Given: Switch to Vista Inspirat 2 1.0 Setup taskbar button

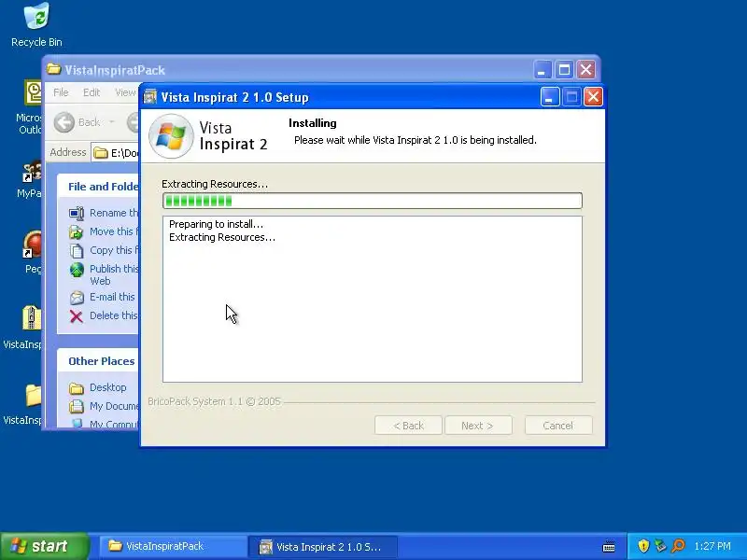Looking at the screenshot, I should [x=322, y=547].
